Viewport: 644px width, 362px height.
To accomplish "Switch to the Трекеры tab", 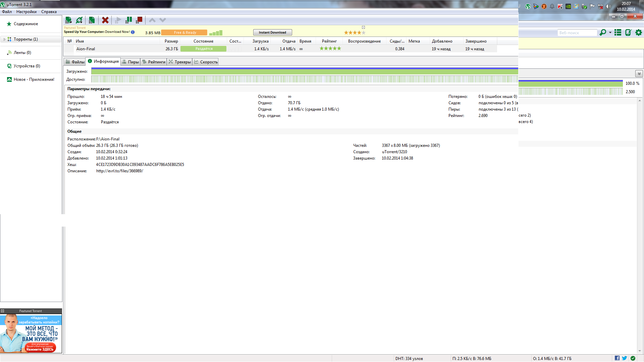I will [179, 62].
